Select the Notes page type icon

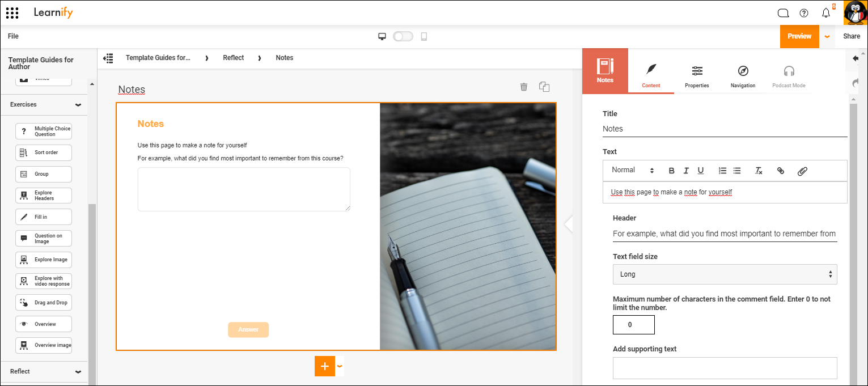[x=605, y=70]
